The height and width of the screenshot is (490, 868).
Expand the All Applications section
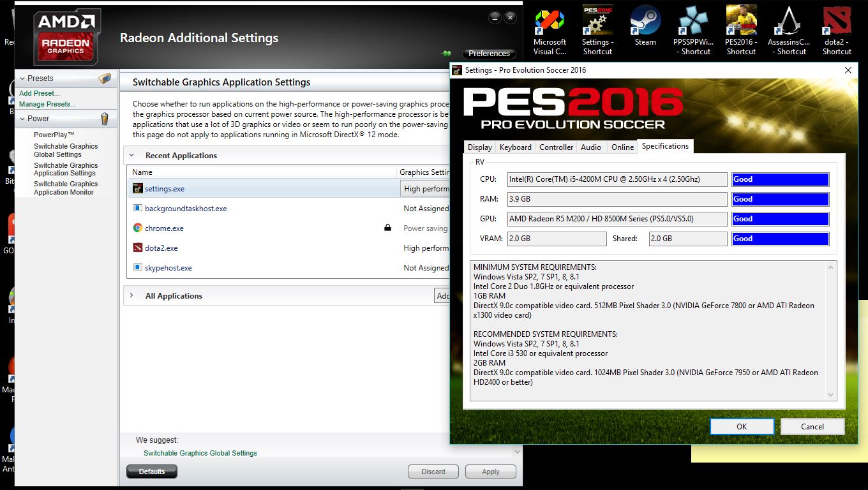pos(132,295)
